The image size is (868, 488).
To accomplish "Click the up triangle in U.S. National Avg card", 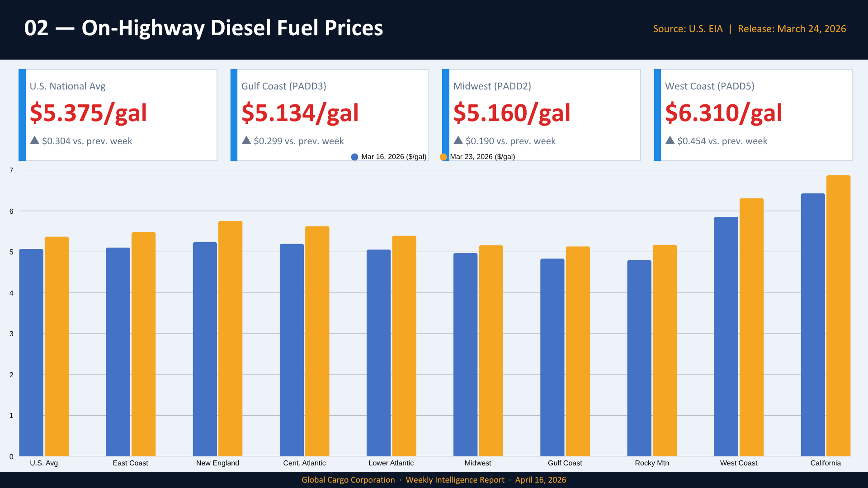I will pos(35,140).
